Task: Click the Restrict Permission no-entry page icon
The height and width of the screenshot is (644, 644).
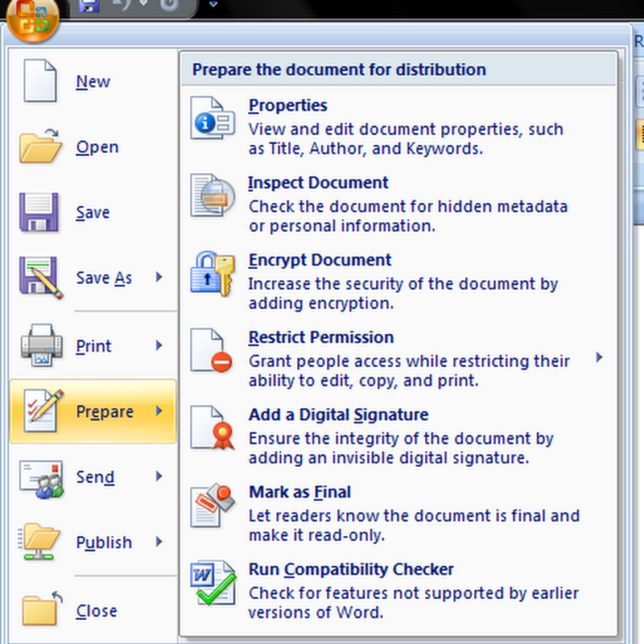Action: pos(212,350)
